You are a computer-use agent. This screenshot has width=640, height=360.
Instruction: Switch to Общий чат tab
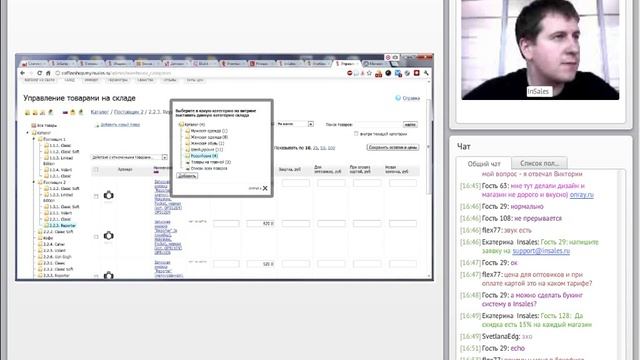484,164
